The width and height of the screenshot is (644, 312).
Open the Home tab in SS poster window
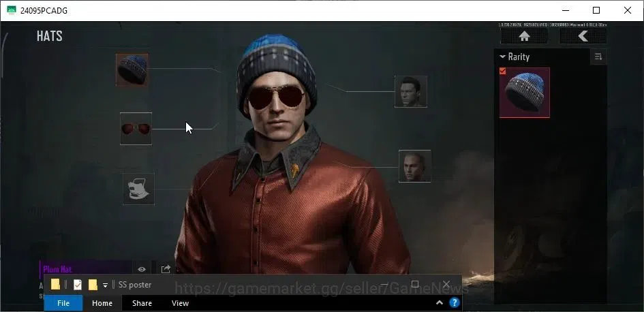click(102, 303)
